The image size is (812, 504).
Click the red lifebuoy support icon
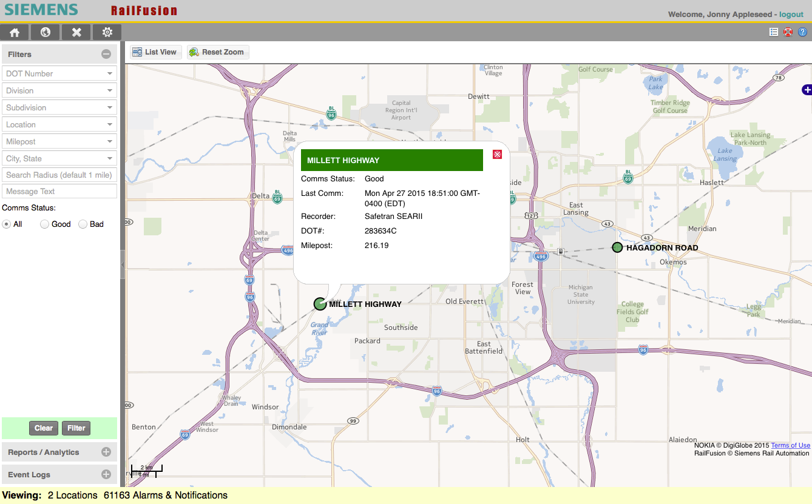(787, 32)
